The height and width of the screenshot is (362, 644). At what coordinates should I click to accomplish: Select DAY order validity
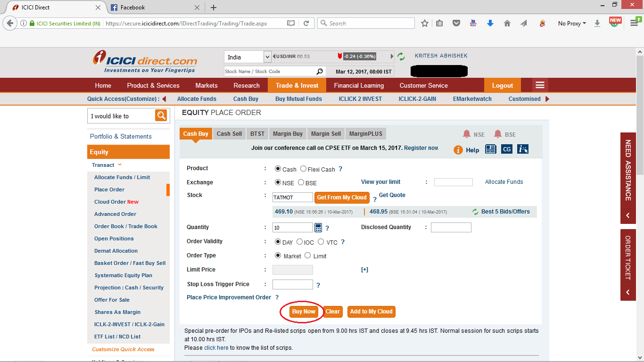[x=278, y=242]
